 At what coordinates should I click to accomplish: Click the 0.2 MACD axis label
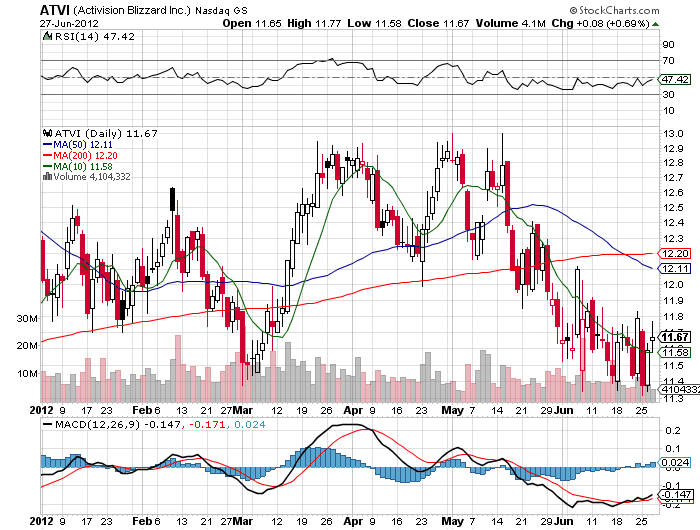pyautogui.click(x=673, y=430)
